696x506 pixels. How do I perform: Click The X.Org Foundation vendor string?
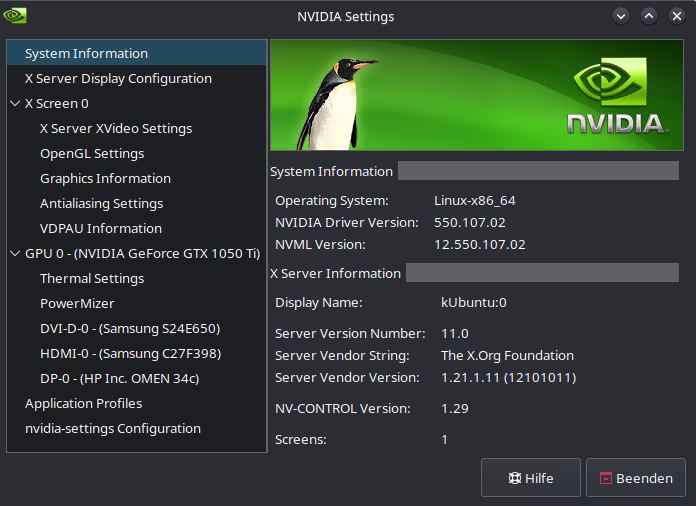(507, 356)
